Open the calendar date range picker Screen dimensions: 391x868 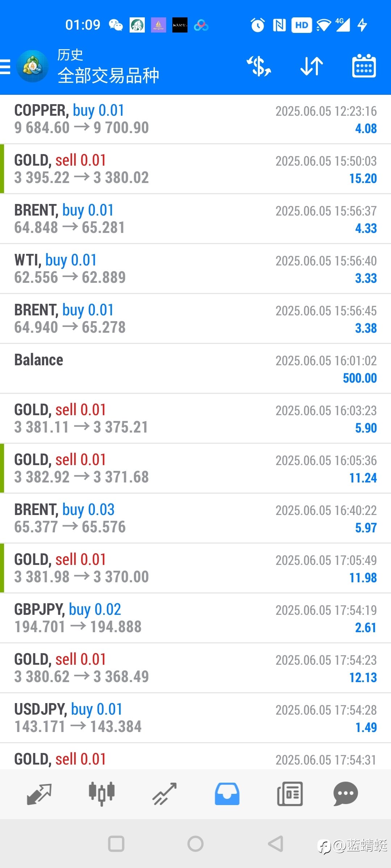click(364, 66)
